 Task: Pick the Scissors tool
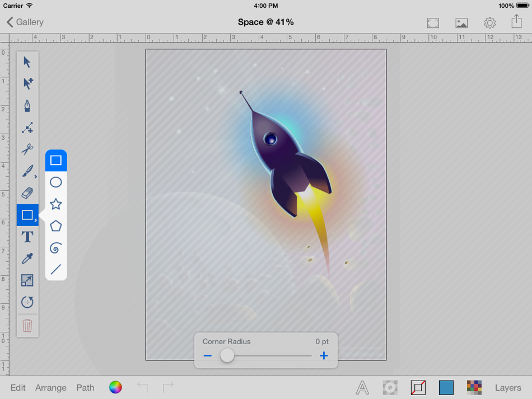(x=27, y=149)
